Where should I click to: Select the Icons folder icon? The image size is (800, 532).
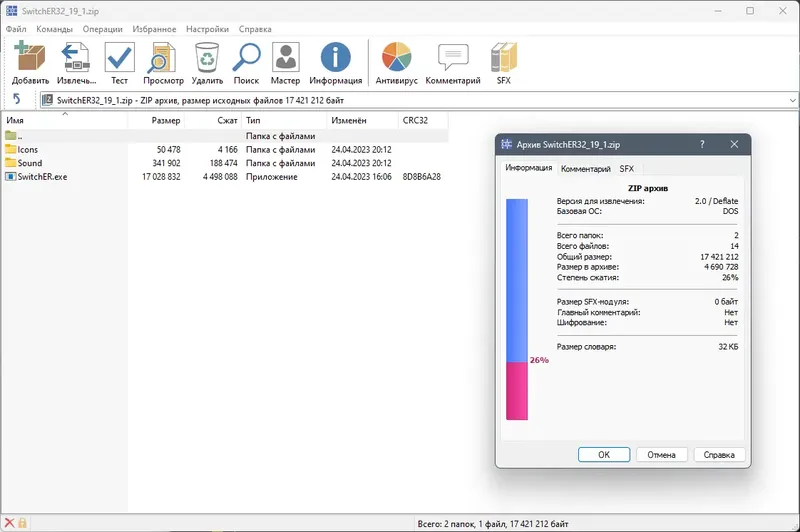pyautogui.click(x=11, y=149)
